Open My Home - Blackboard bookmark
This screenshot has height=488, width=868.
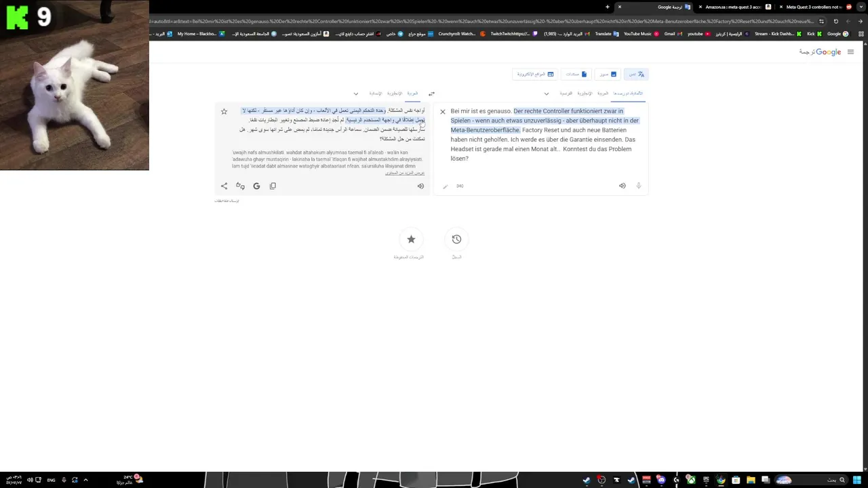pos(201,34)
